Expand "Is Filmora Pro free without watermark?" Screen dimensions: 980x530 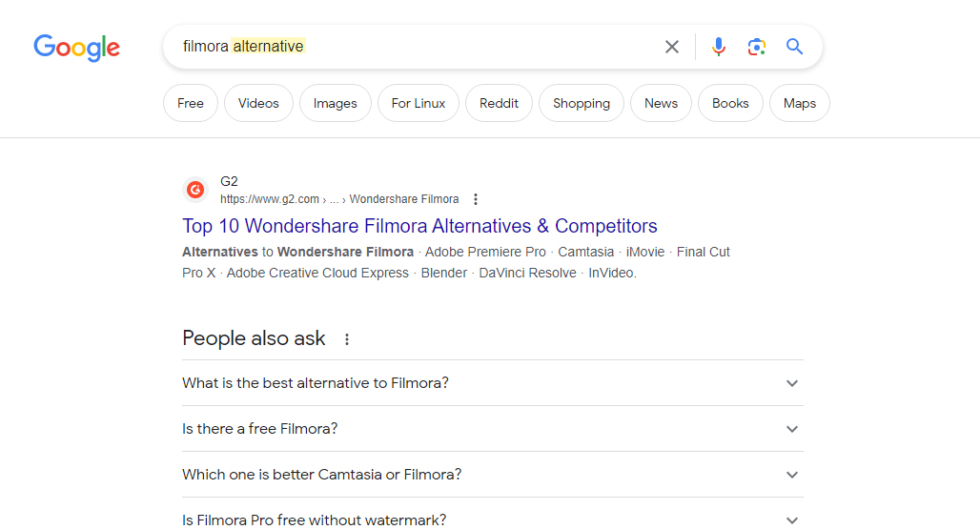point(493,520)
